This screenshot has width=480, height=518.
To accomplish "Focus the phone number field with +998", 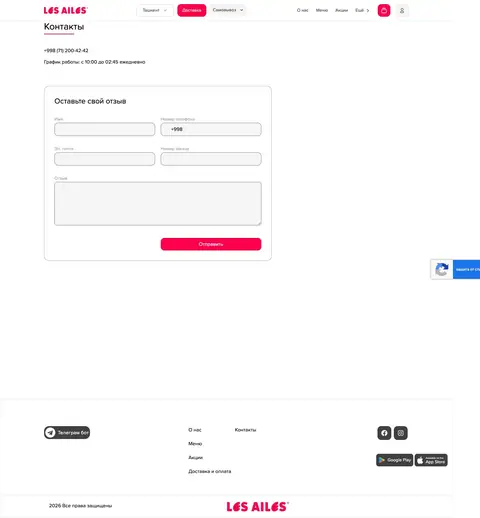I will pyautogui.click(x=211, y=129).
